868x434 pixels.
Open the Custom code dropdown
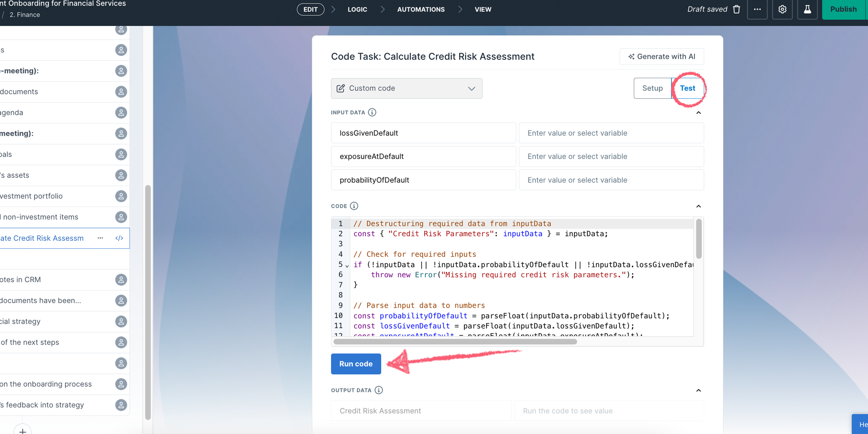[x=406, y=88]
